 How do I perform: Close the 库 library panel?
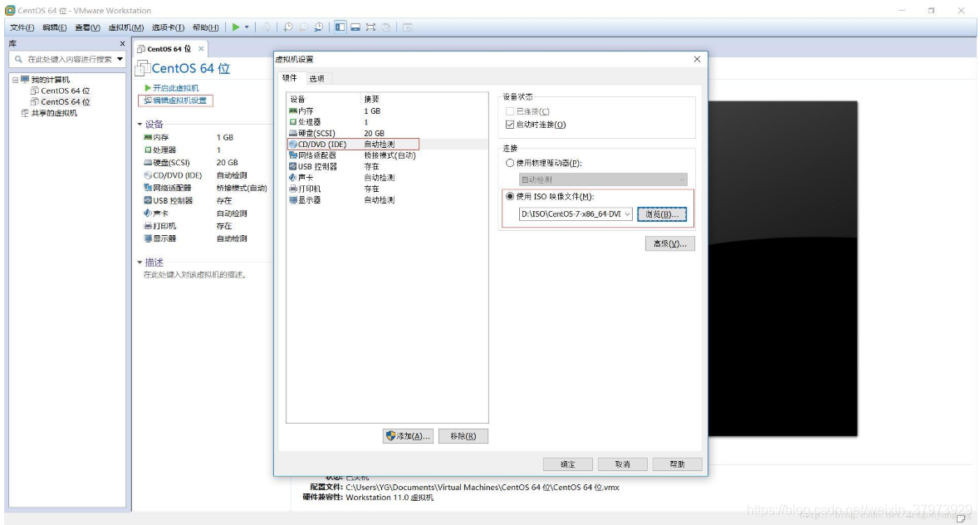click(x=123, y=44)
